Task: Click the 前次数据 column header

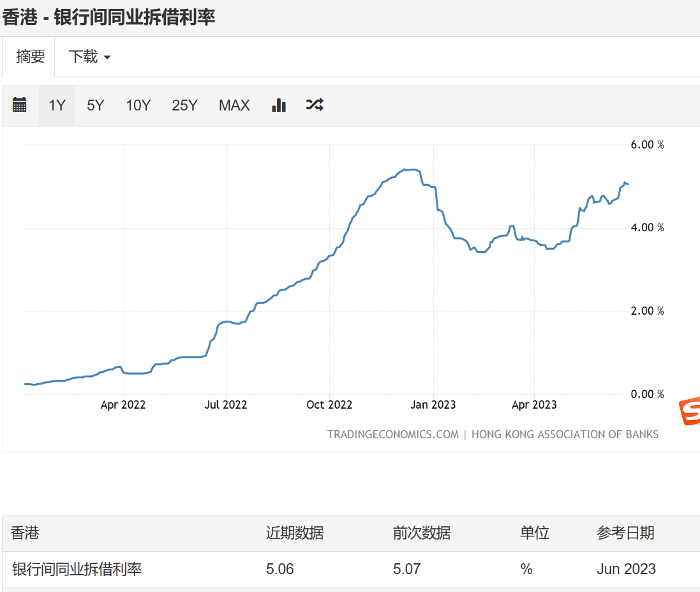Action: (421, 533)
